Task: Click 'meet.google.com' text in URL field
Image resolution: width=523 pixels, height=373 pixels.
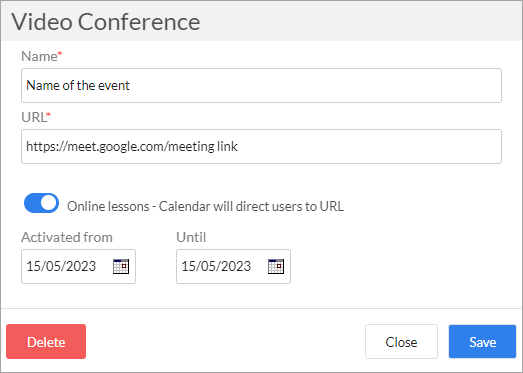Action: point(116,147)
